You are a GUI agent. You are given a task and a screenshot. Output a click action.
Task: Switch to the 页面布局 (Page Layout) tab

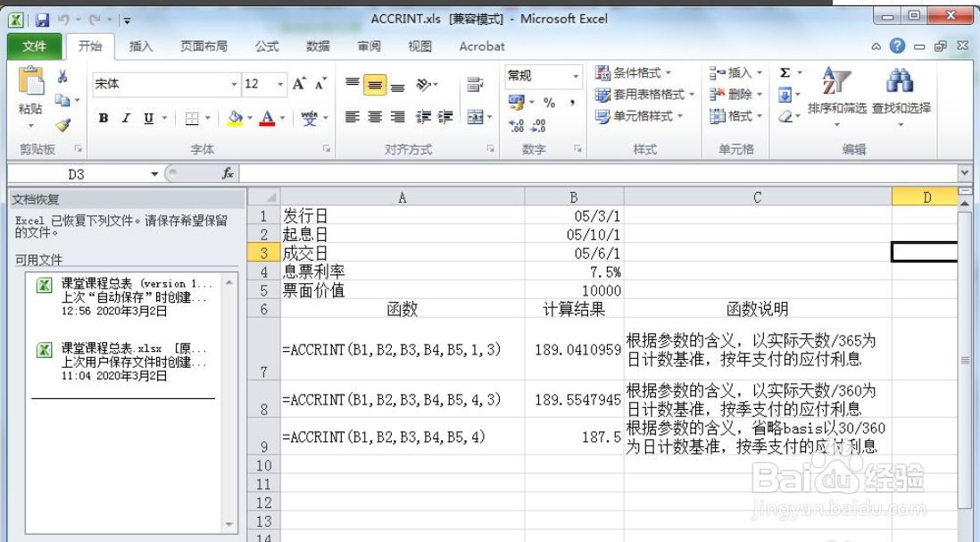tap(203, 46)
